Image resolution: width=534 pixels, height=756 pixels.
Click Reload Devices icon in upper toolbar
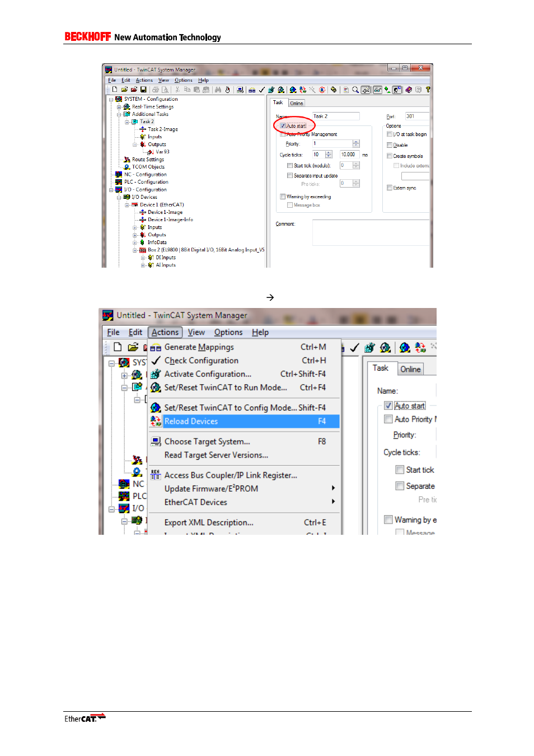coord(302,90)
